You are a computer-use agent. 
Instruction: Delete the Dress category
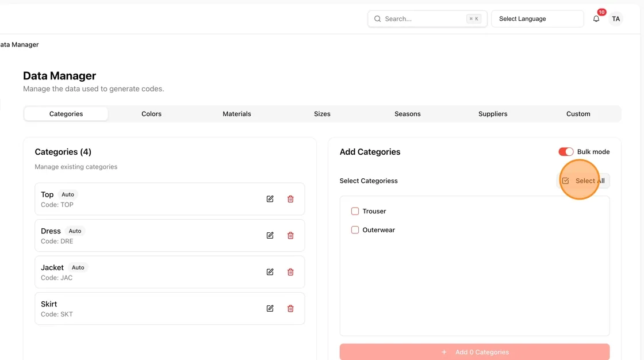pyautogui.click(x=290, y=235)
